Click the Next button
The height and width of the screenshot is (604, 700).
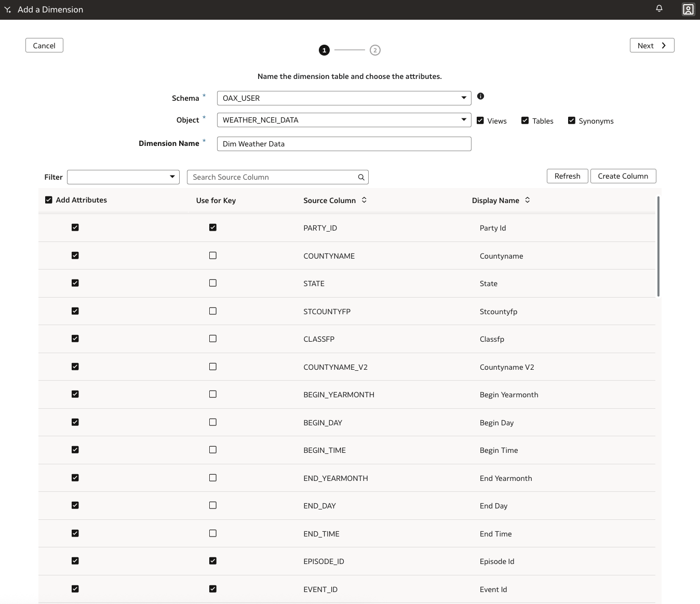click(652, 46)
